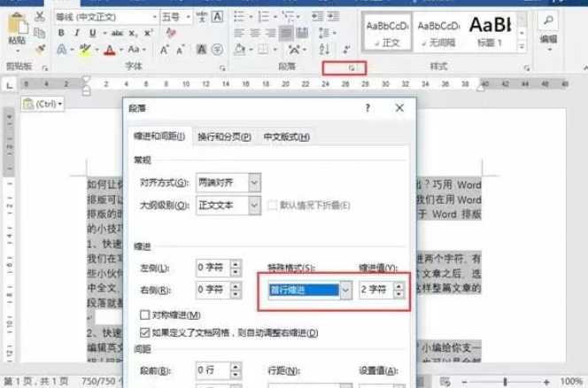Image resolution: width=588 pixels, height=388 pixels.
Task: Open the borders dropdown arrow
Action: click(275, 50)
